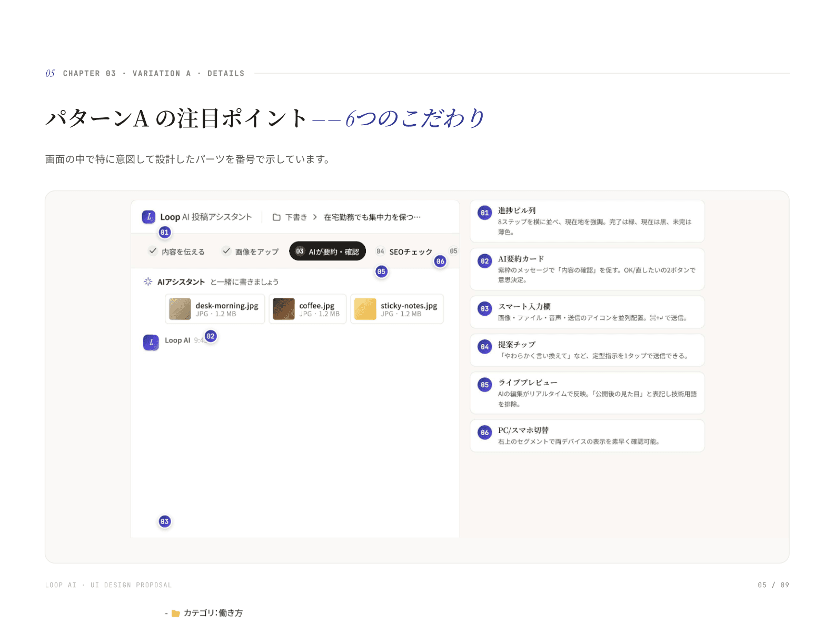This screenshot has height=644, width=834.
Task: Select the スマート入力欄 card title
Action: [x=524, y=306]
